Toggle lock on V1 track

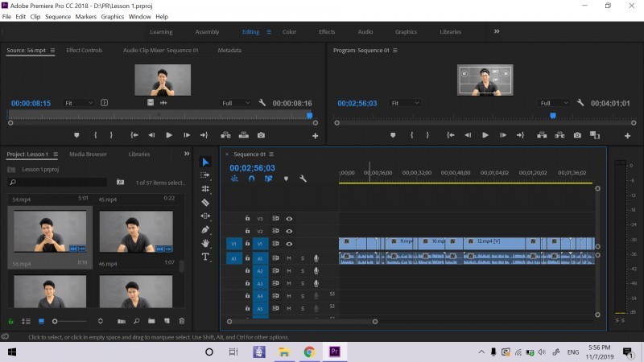coord(247,244)
